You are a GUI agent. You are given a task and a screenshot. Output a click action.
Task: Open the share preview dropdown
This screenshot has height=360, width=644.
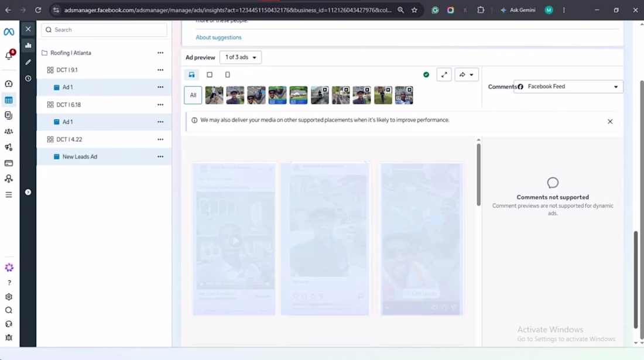(x=467, y=75)
